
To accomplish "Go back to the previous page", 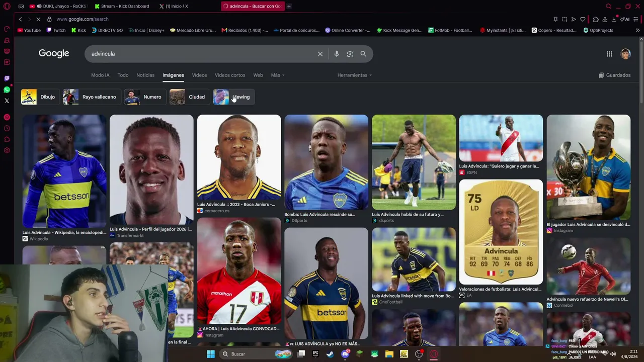I will (20, 19).
